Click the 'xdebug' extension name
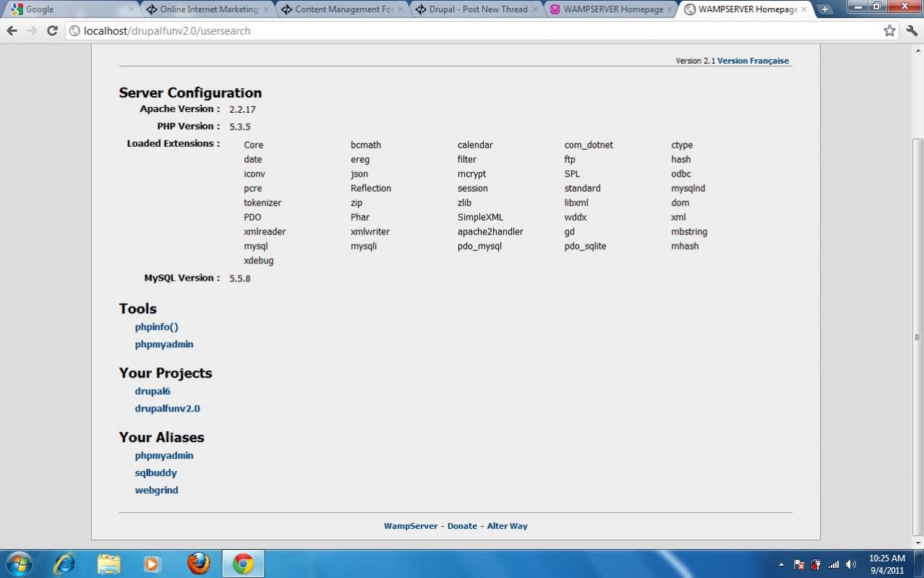Image resolution: width=924 pixels, height=578 pixels. [x=259, y=260]
